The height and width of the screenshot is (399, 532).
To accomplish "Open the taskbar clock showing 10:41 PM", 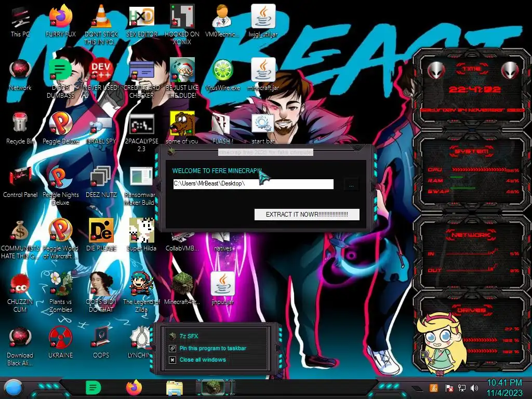I will (504, 388).
